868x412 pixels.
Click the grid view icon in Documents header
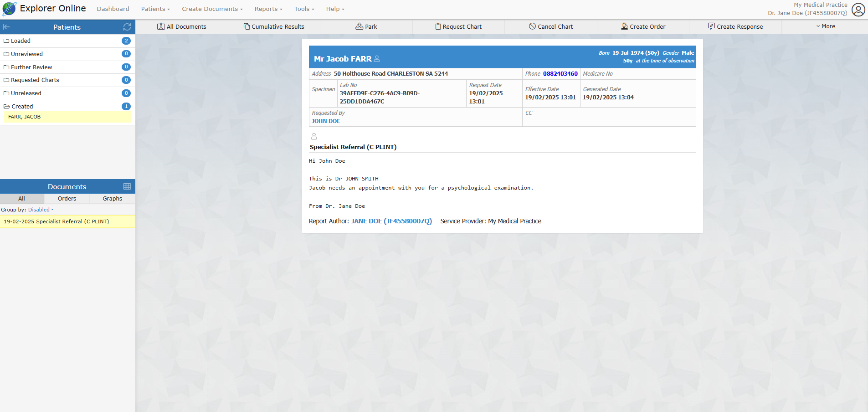coord(127,186)
